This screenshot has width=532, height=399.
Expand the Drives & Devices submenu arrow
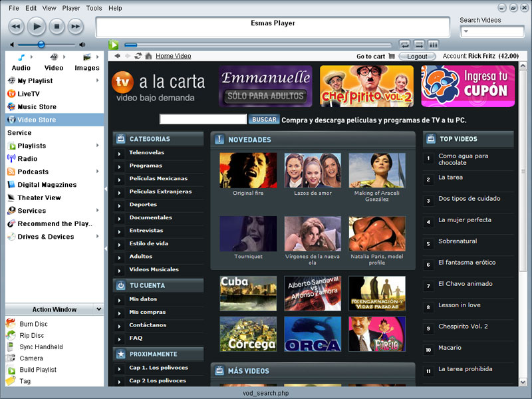coord(97,236)
